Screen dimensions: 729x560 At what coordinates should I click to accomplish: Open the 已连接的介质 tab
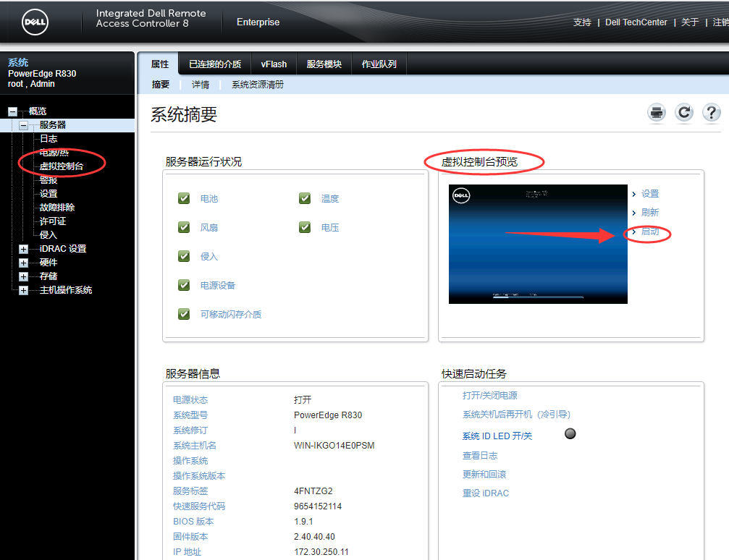coord(215,64)
